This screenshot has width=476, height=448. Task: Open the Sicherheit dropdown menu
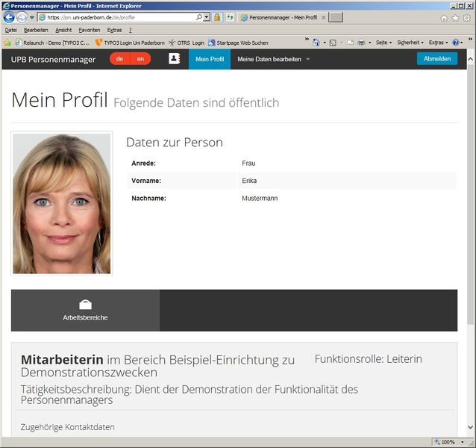coord(410,43)
